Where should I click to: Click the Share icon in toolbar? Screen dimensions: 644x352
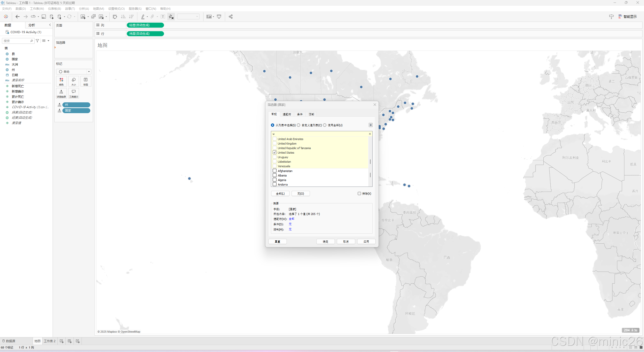point(231,17)
